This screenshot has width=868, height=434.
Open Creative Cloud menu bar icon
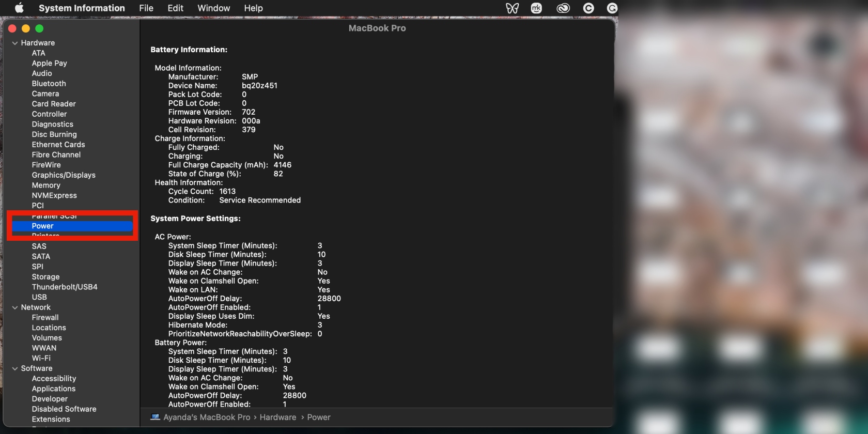pyautogui.click(x=563, y=8)
